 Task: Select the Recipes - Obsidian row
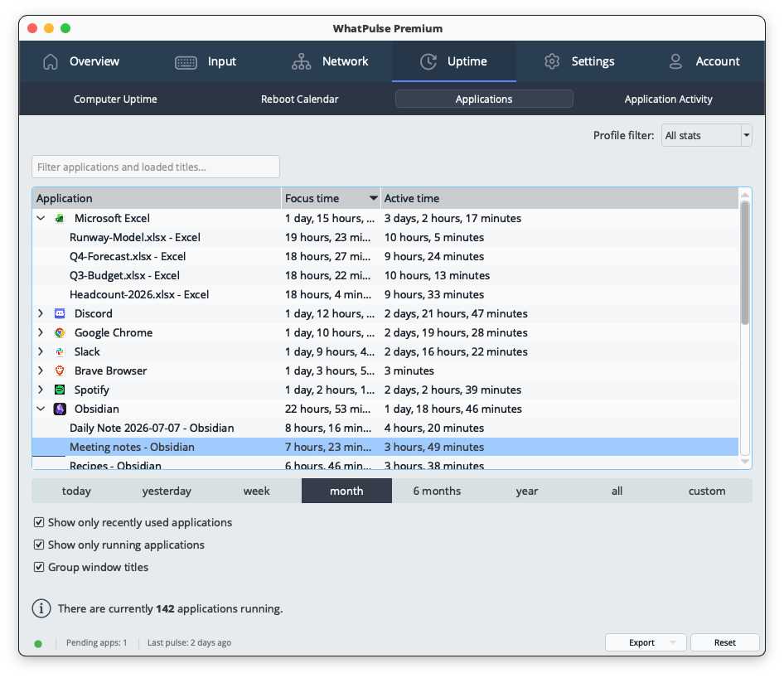(385, 463)
